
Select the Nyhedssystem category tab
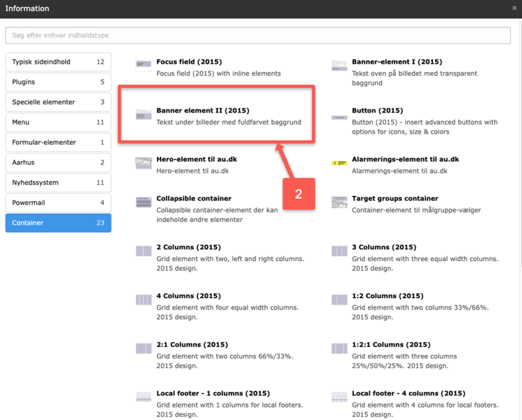pyautogui.click(x=57, y=183)
